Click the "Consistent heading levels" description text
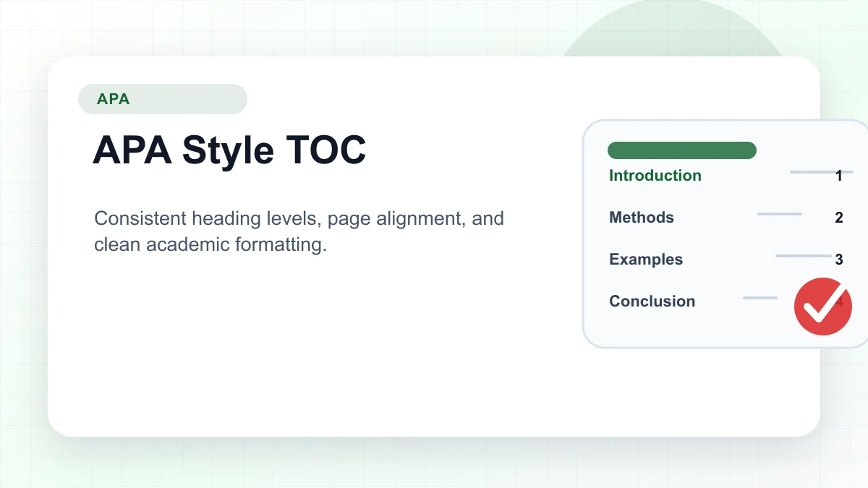Image resolution: width=868 pixels, height=488 pixels. point(299,231)
